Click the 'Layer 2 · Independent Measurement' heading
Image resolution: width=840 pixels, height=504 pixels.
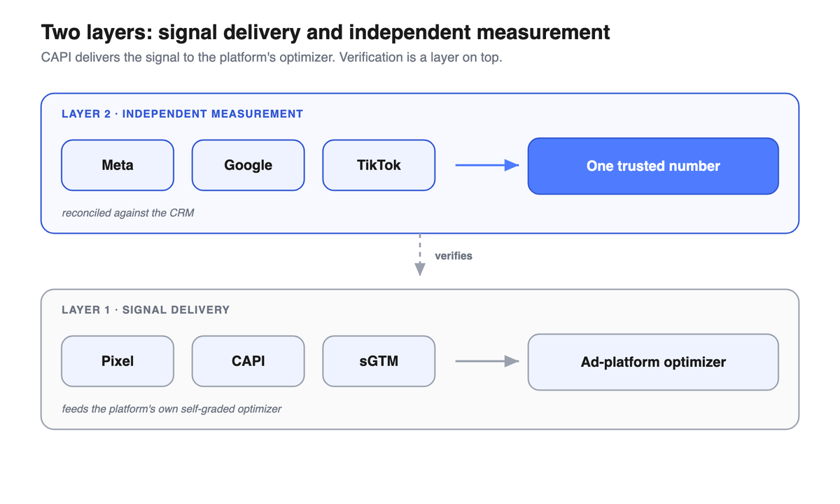coord(182,113)
